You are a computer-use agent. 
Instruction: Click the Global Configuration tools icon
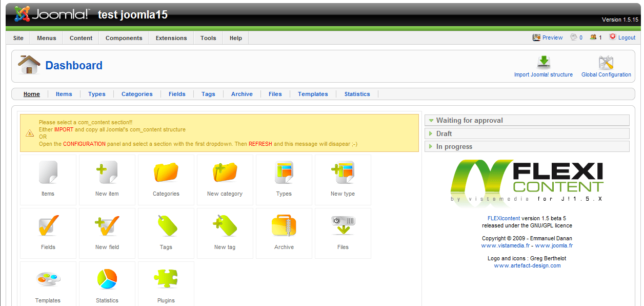click(x=606, y=63)
